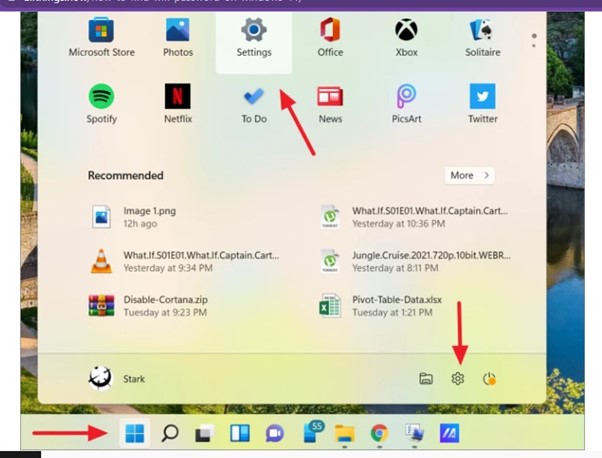Image resolution: width=602 pixels, height=458 pixels.
Task: Click the Windows Start button on taskbar
Action: (x=134, y=433)
